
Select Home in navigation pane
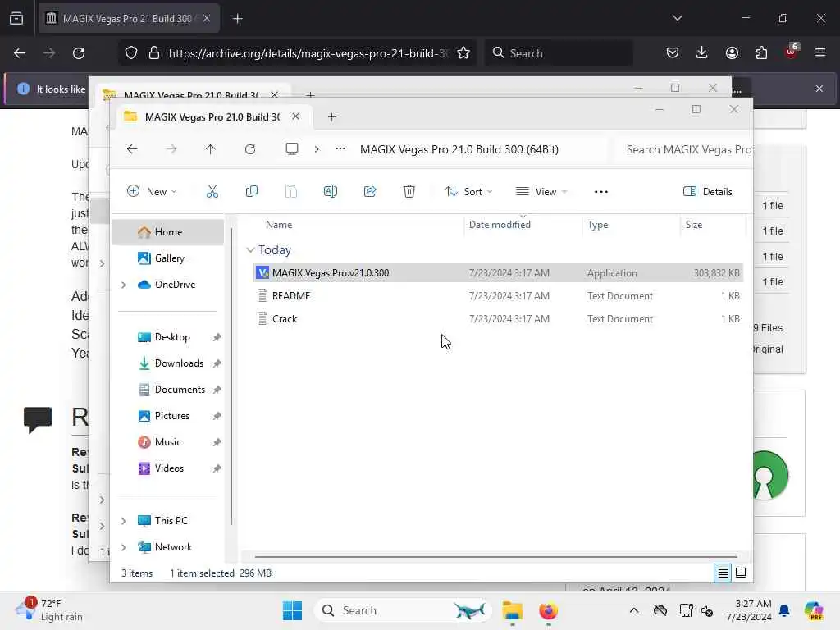tap(167, 232)
